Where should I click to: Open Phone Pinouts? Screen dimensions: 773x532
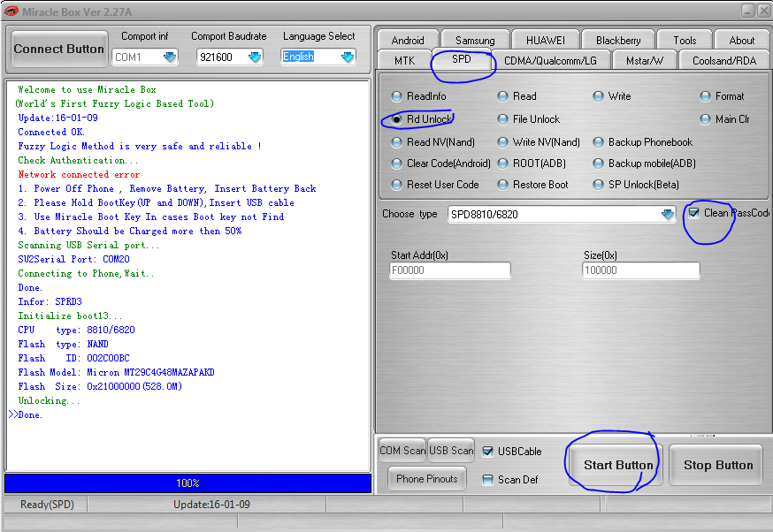click(427, 479)
